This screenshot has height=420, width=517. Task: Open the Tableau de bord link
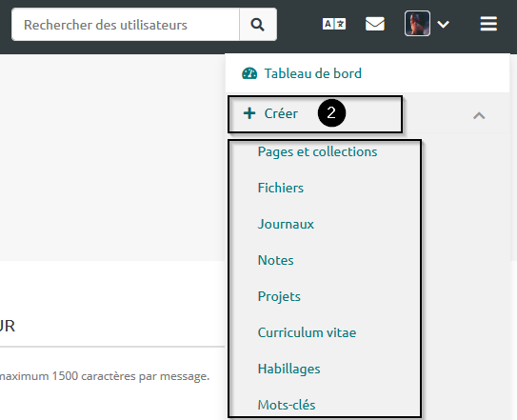(313, 73)
